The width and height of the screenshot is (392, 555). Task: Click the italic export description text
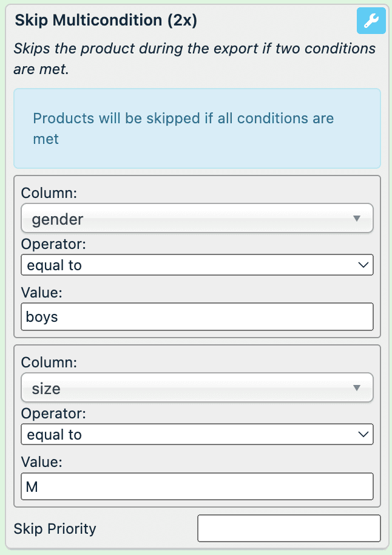pos(194,59)
